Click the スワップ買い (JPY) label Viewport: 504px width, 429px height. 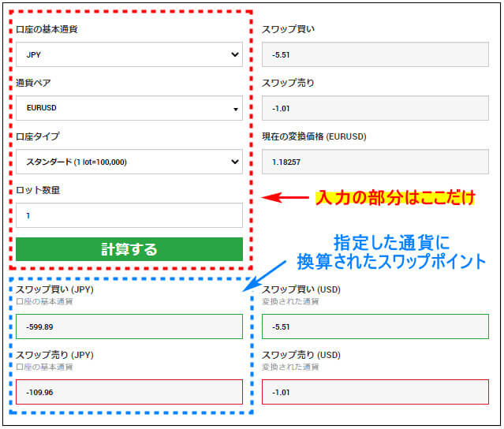point(54,289)
